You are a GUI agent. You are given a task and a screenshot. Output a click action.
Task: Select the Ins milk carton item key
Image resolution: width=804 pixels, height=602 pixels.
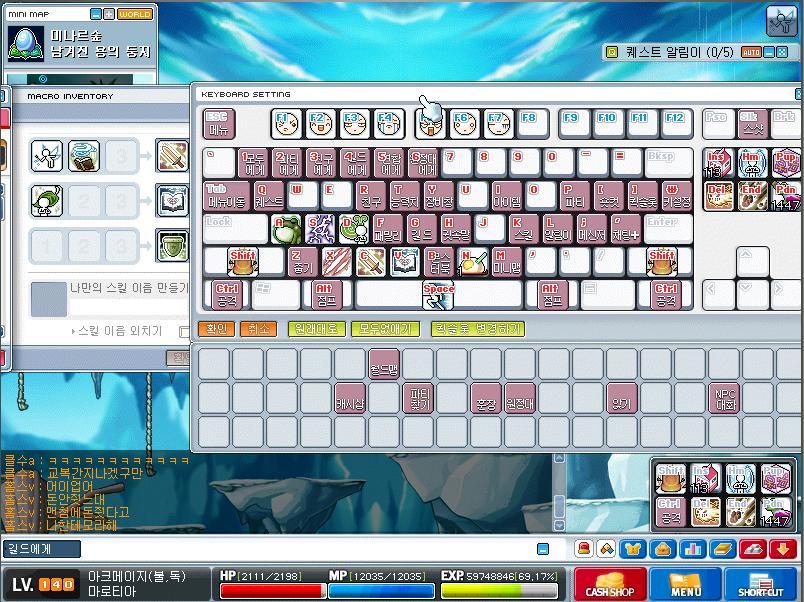point(718,163)
